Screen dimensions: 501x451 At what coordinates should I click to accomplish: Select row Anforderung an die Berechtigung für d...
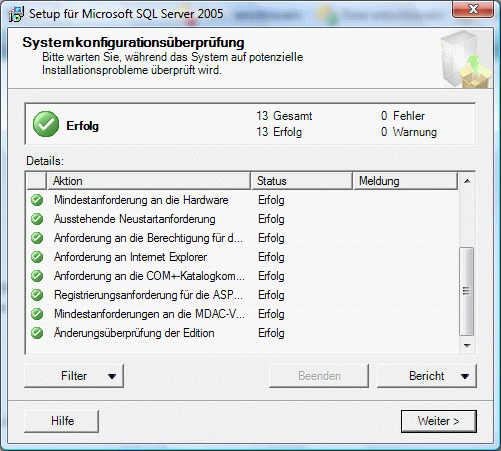242,238
